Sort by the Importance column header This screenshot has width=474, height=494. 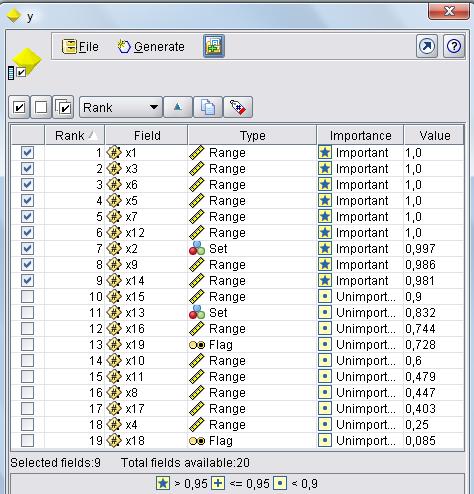tap(360, 136)
